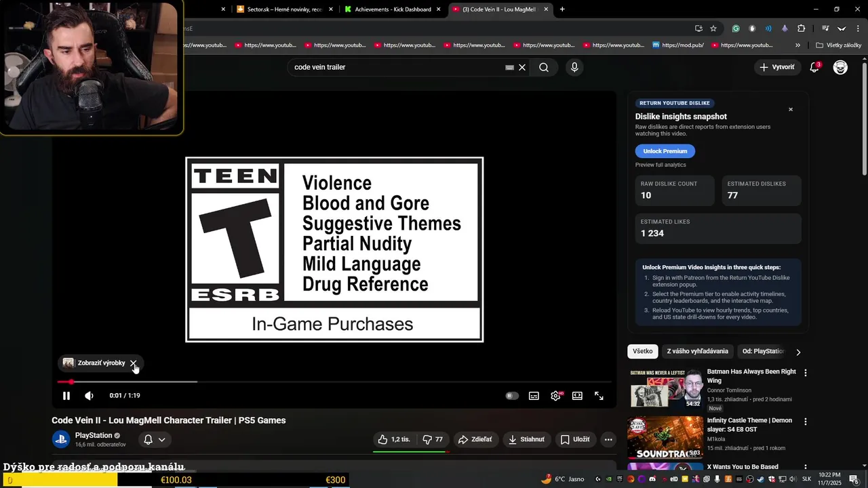The height and width of the screenshot is (488, 868).
Task: Bookmark this page with the star icon
Action: (x=713, y=28)
